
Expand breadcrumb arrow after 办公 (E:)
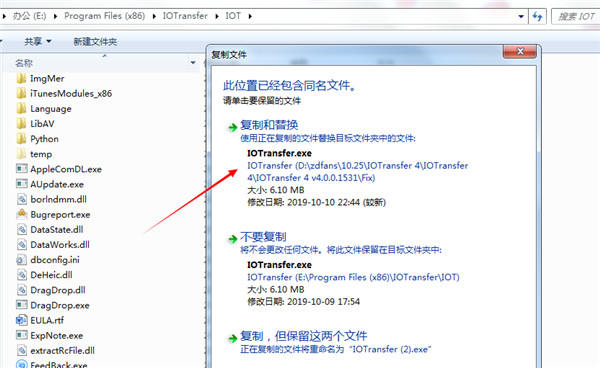pos(55,16)
